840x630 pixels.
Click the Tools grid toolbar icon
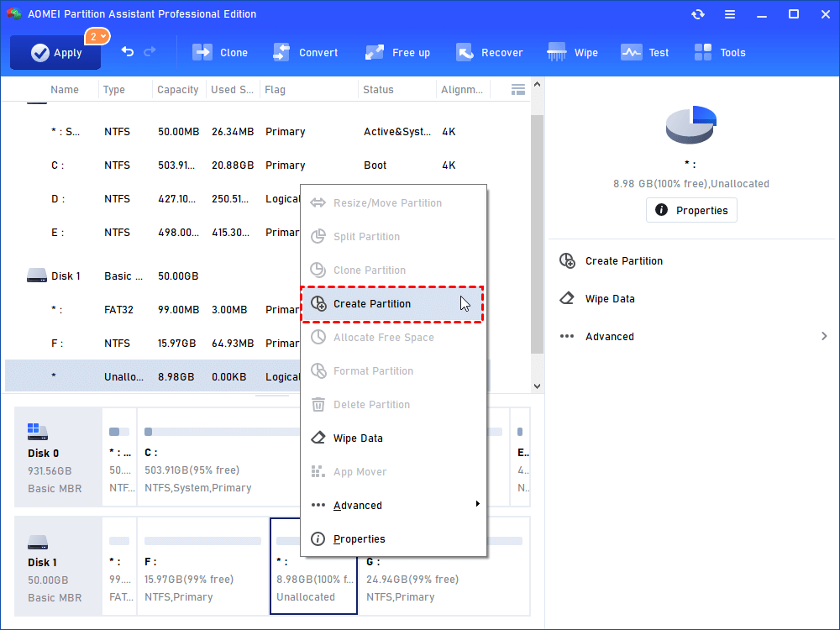(703, 52)
